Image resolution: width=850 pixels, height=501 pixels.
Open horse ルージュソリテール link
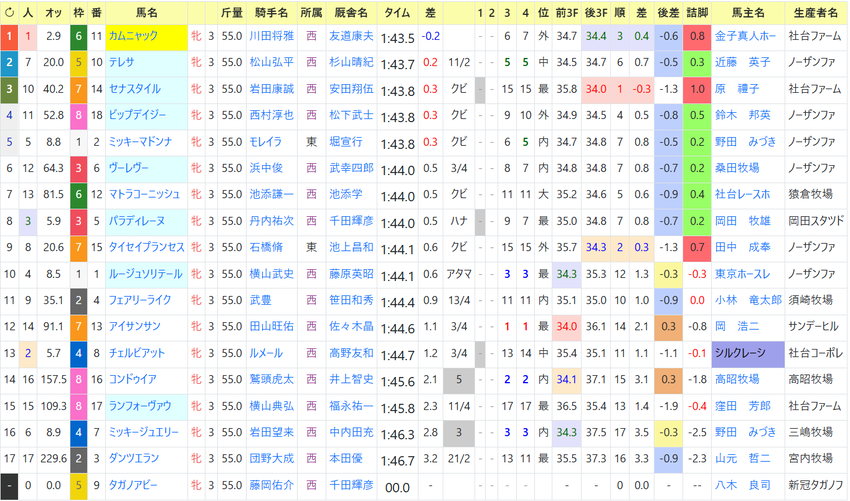tap(145, 274)
